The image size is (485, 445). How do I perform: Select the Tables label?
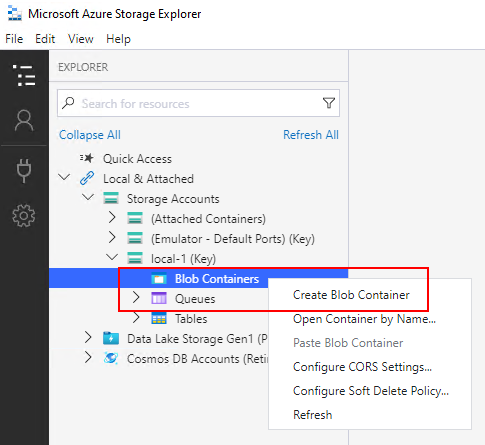coord(191,319)
